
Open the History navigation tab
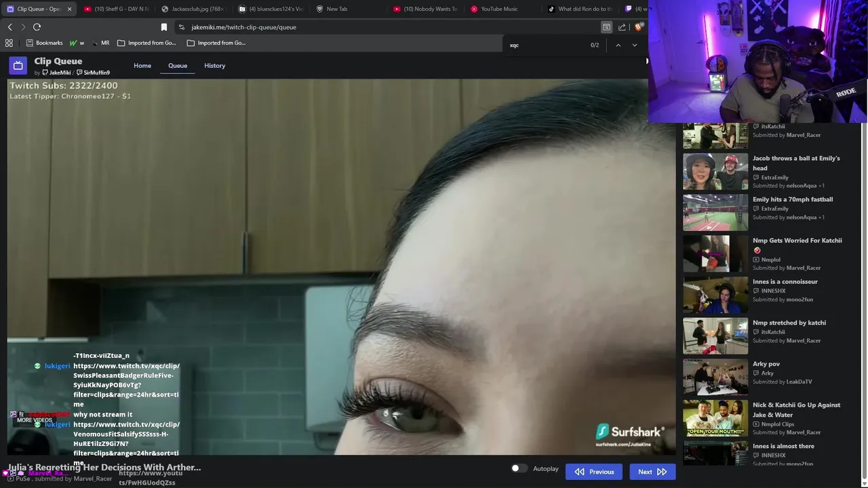(214, 66)
